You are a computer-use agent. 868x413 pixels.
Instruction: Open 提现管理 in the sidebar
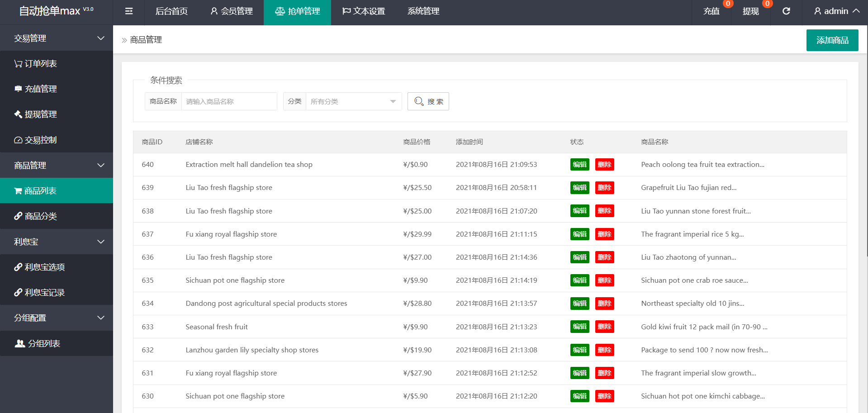click(36, 114)
